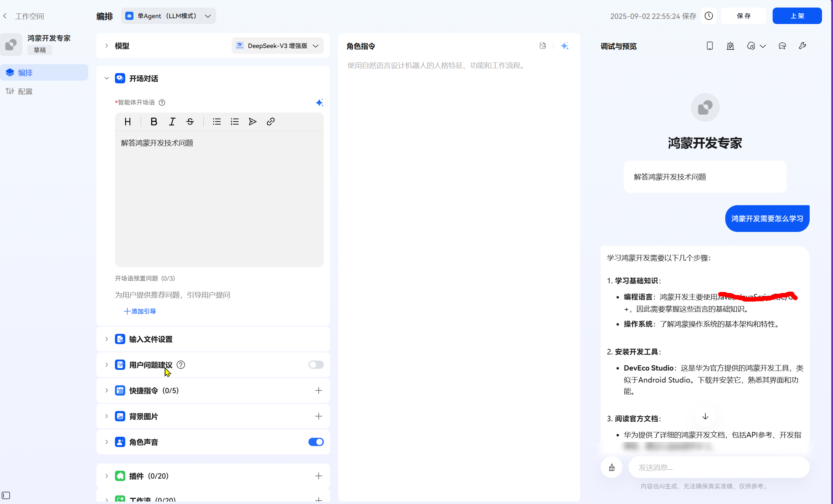Click the chat bot icon in preview header
This screenshot has width=833, height=504.
click(x=782, y=46)
